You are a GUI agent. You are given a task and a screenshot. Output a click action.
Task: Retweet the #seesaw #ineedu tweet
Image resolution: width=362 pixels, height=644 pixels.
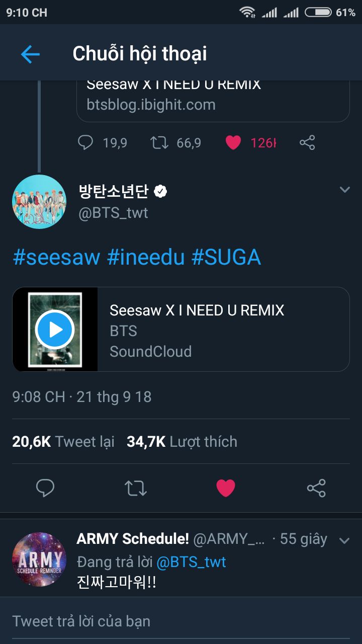(135, 488)
